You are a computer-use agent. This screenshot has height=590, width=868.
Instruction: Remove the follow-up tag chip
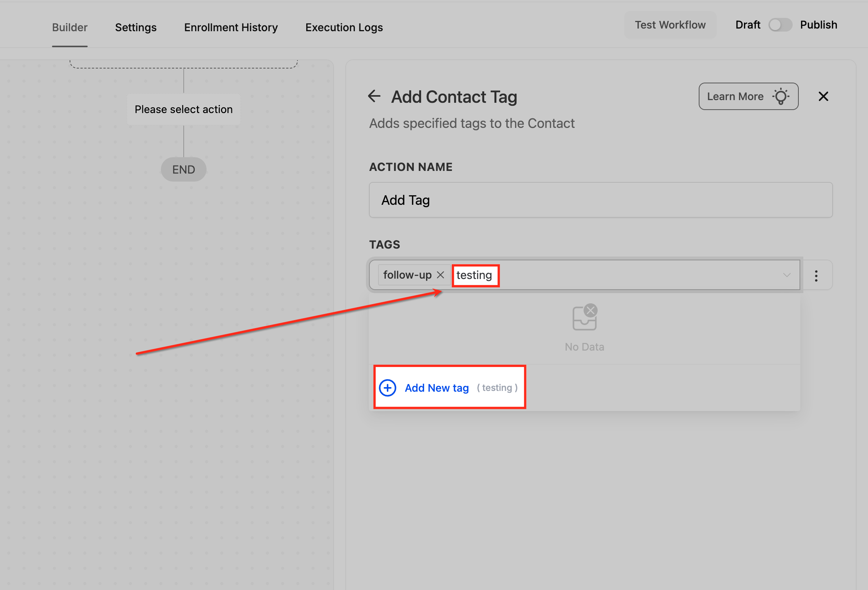440,275
